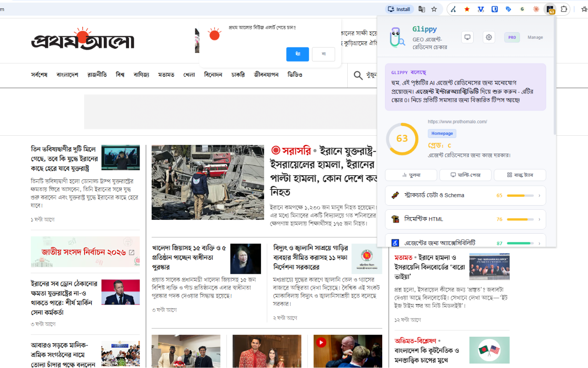This screenshot has height=368, width=588.
Task: Open the Extensions puzzle piece menu
Action: 564,9
